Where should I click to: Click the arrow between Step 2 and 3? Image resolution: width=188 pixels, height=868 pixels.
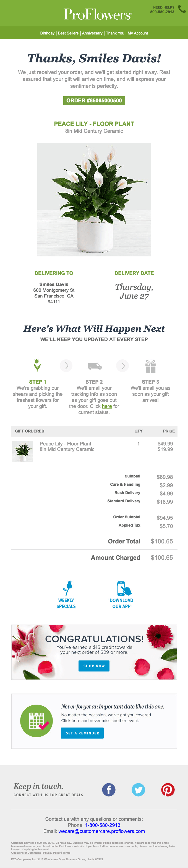point(122,366)
